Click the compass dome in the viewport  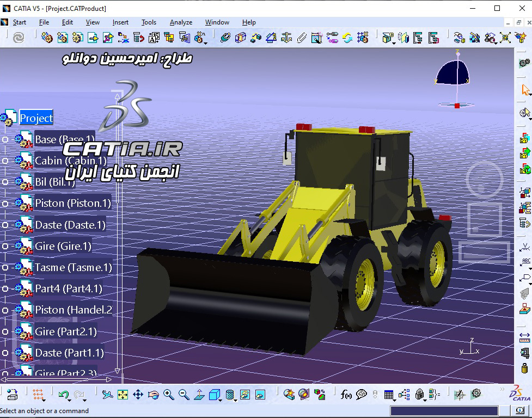(x=452, y=73)
